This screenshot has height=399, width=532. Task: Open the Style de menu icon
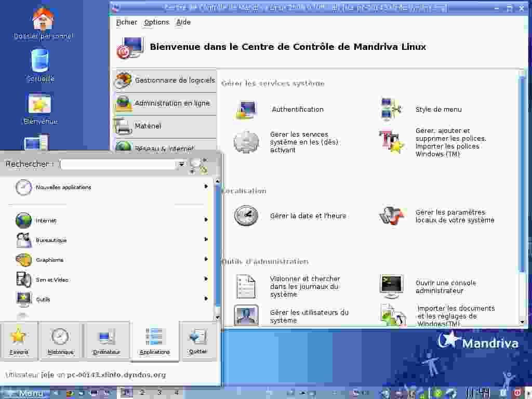tap(391, 109)
